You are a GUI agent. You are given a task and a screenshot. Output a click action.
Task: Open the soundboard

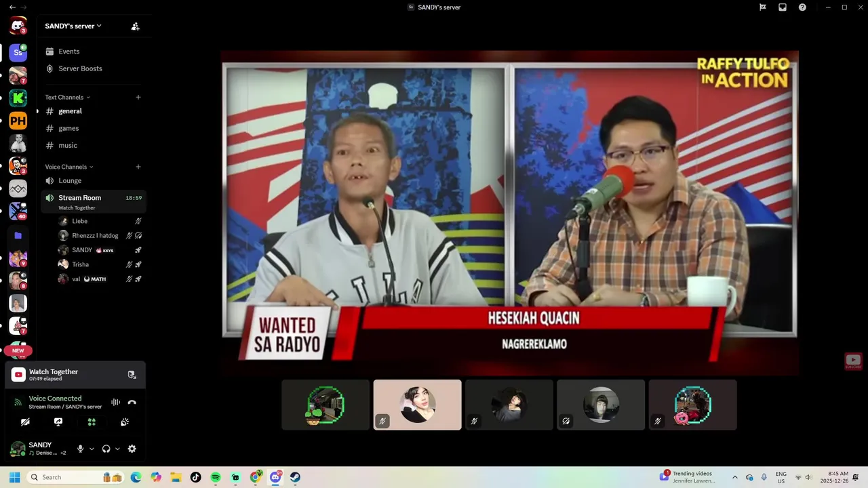125,422
